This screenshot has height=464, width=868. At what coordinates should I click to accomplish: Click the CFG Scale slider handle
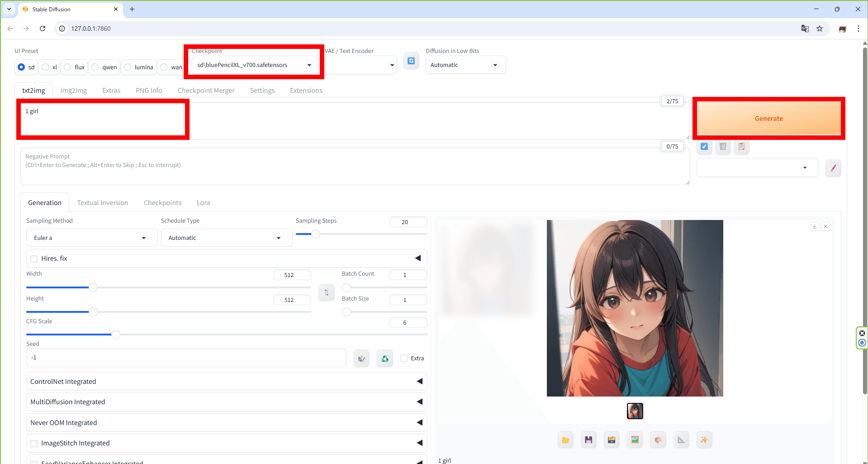point(116,335)
